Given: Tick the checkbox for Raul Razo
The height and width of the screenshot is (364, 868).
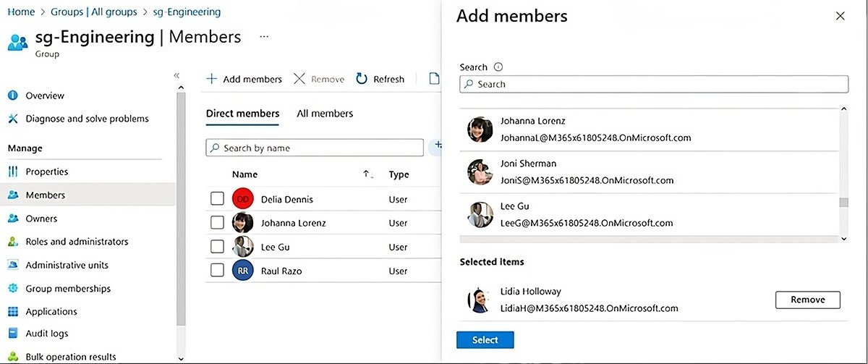Looking at the screenshot, I should point(217,271).
